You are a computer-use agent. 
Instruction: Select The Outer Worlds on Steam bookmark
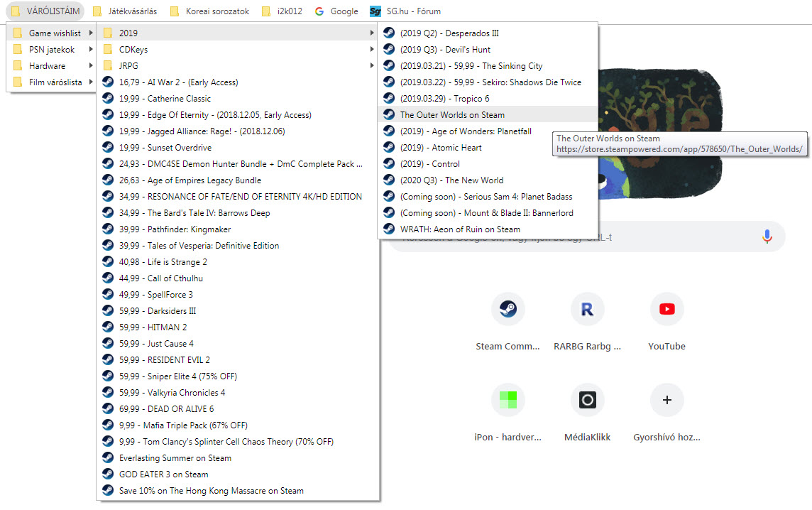point(488,114)
